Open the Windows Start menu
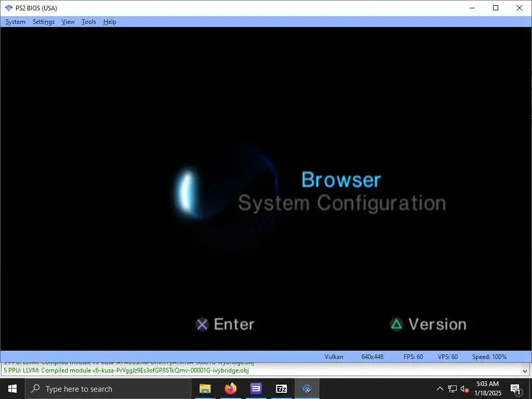Image resolution: width=532 pixels, height=399 pixels. click(12, 389)
